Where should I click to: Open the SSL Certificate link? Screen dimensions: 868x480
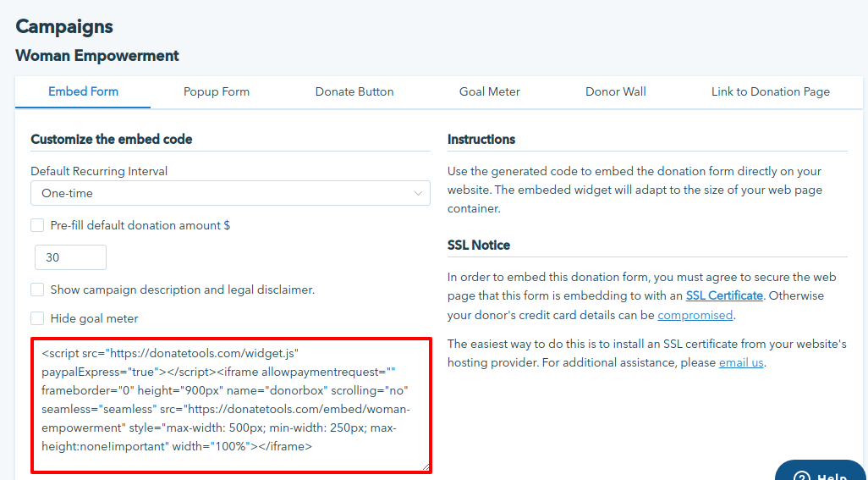[x=723, y=295]
